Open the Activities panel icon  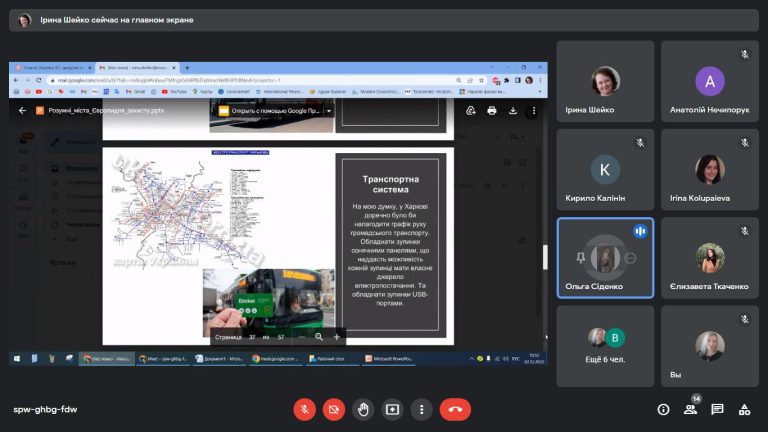[x=744, y=409]
